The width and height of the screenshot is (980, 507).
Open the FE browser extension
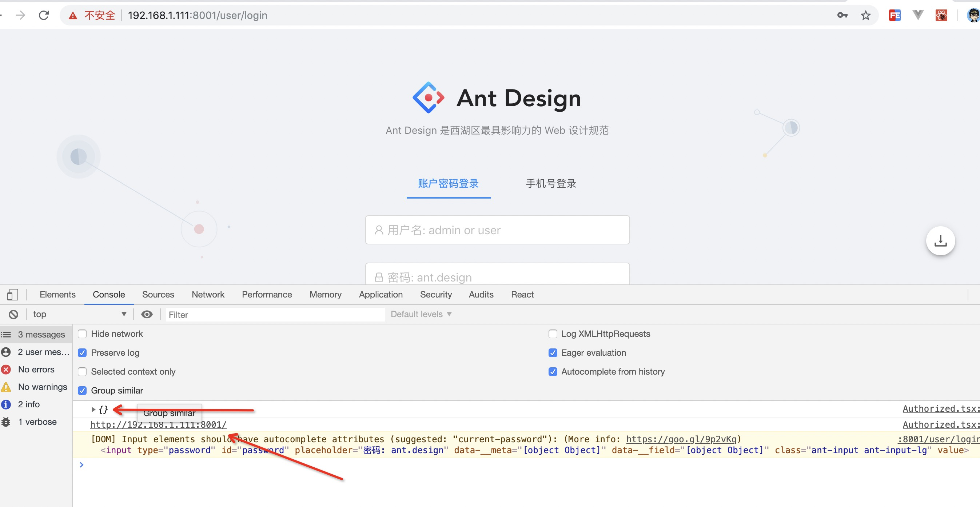pyautogui.click(x=895, y=15)
